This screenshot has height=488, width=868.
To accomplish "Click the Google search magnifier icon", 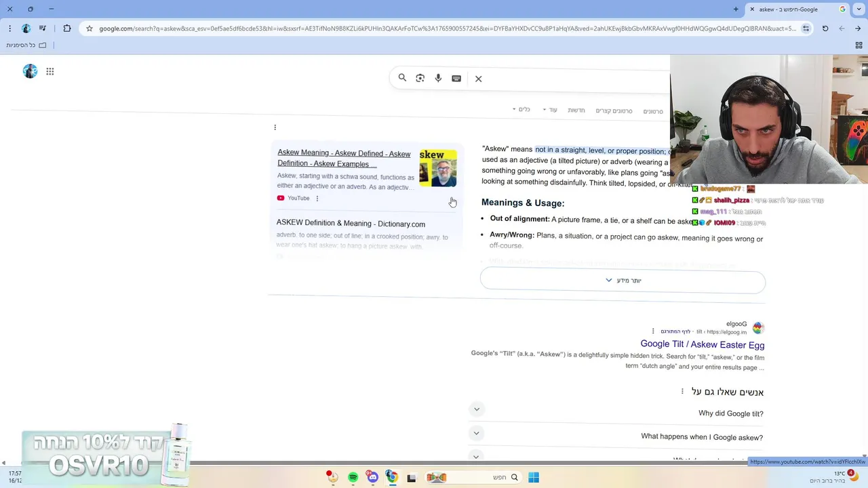I will click(x=402, y=78).
